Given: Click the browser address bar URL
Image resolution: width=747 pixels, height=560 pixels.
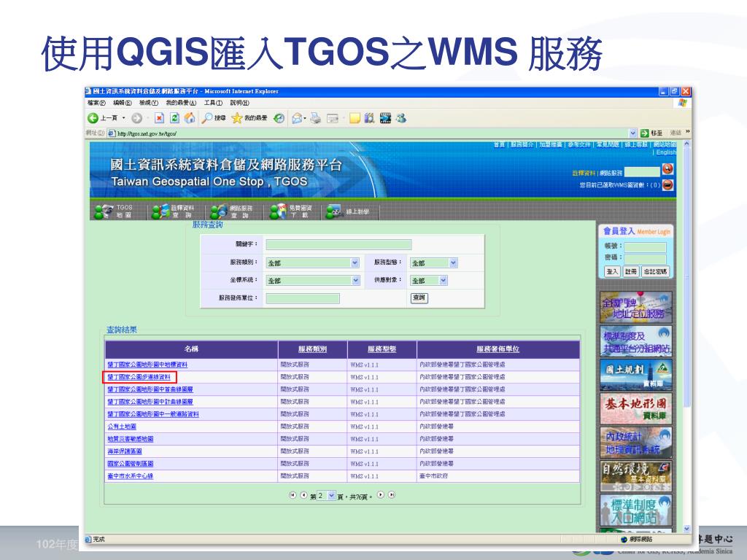Looking at the screenshot, I should [147, 134].
